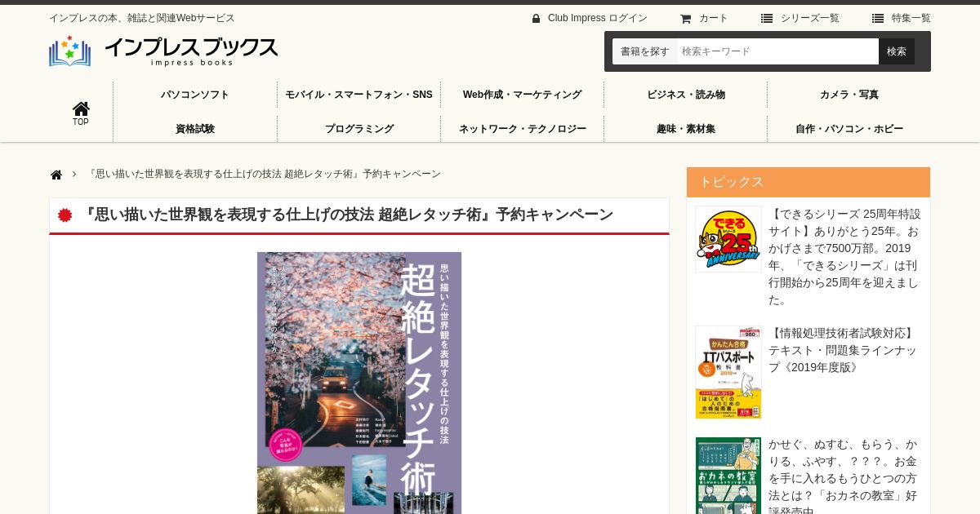
Task: Click list icon beside 特集一覧
Action: pyautogui.click(x=878, y=18)
